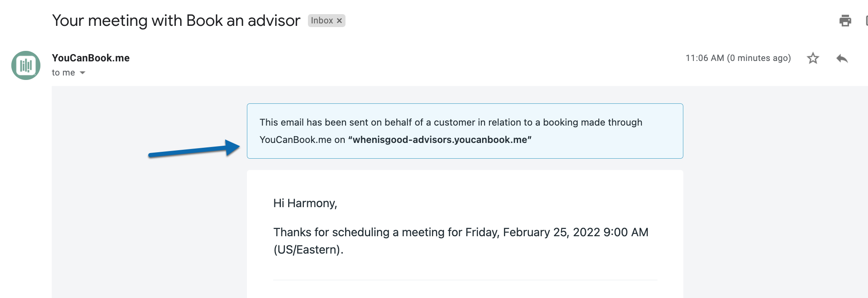This screenshot has width=868, height=298.
Task: Click the blue notice banner about the booking
Action: coord(465,131)
